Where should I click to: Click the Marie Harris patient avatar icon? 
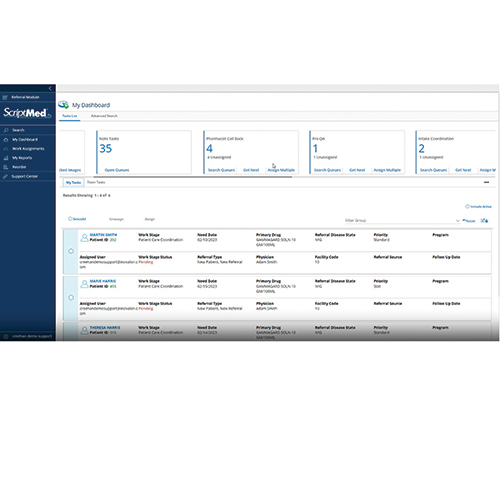click(x=85, y=284)
